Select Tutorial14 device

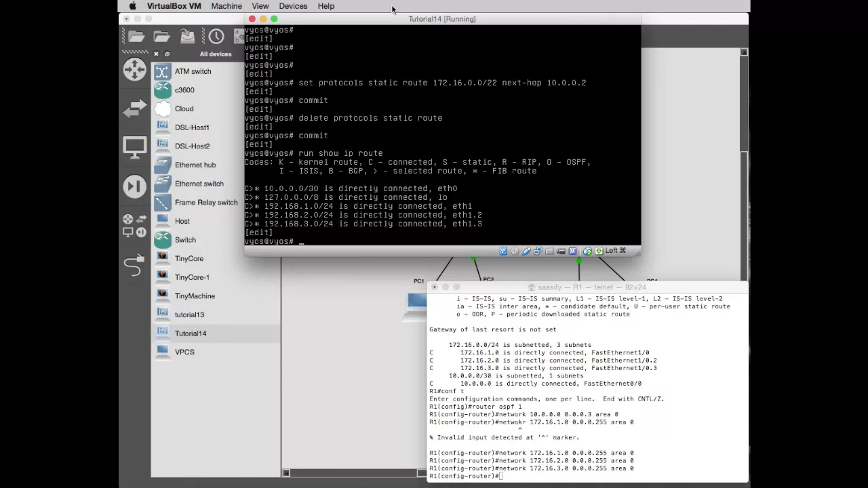coord(216,333)
